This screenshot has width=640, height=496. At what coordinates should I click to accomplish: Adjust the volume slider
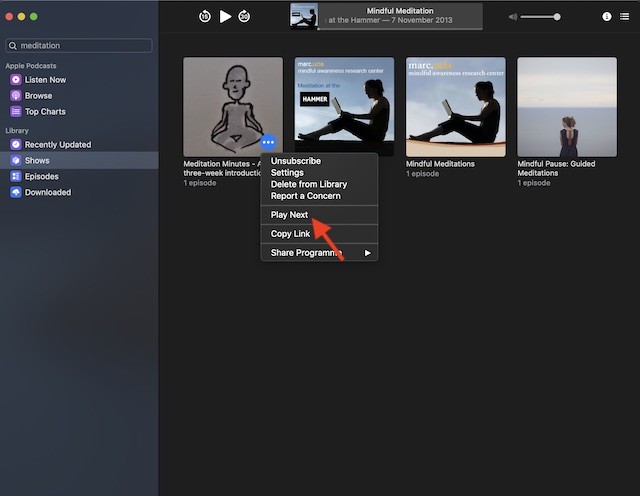pyautogui.click(x=540, y=17)
